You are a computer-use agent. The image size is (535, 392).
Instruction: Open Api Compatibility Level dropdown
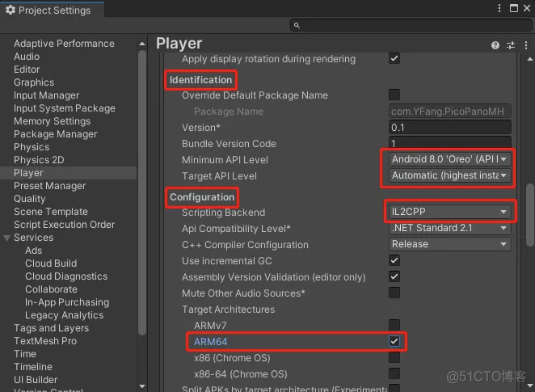[449, 228]
